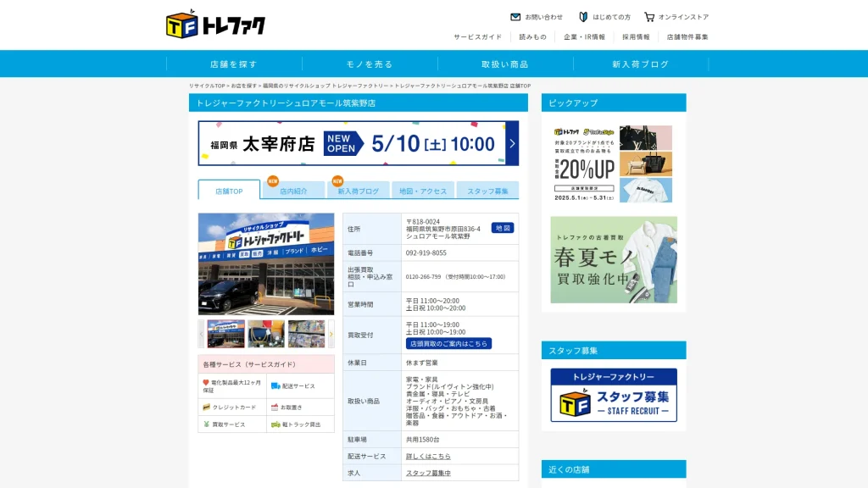
Task: Click the 店頭買取のご案内はこちら button
Action: coord(448,344)
